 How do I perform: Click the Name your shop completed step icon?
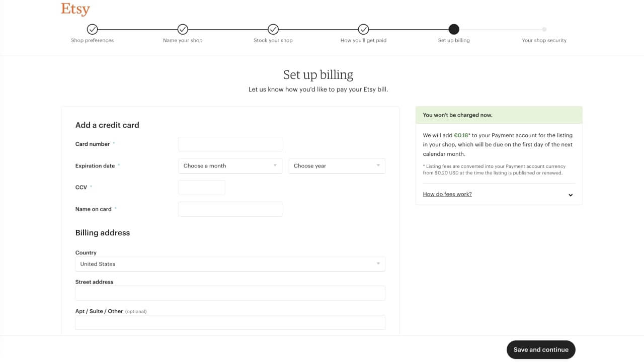point(183,29)
